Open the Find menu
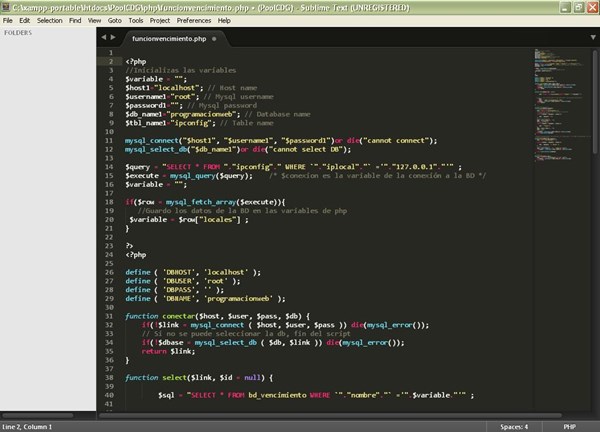Screen dimensions: 600x432 pos(75,20)
